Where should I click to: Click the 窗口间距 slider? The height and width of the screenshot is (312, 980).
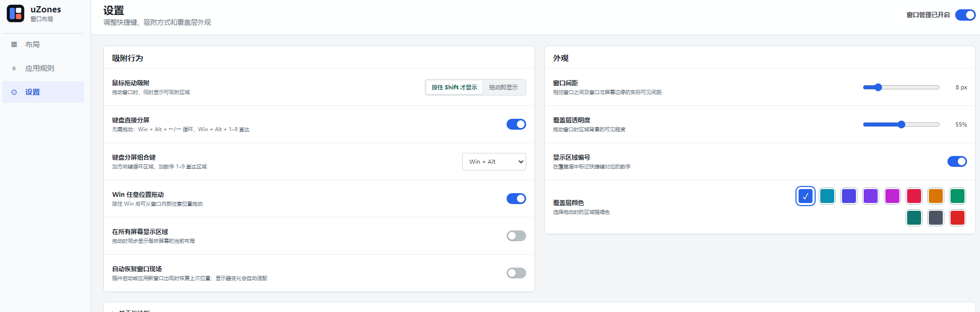click(901, 87)
